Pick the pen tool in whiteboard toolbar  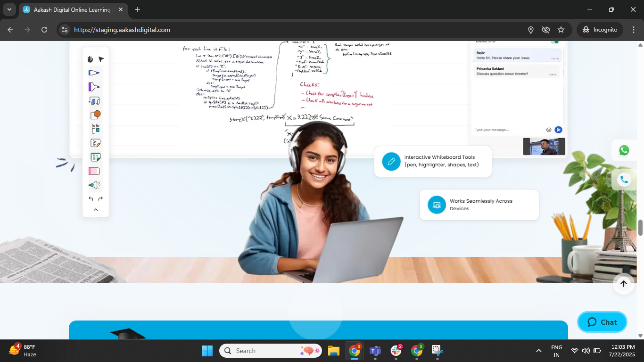tap(94, 73)
